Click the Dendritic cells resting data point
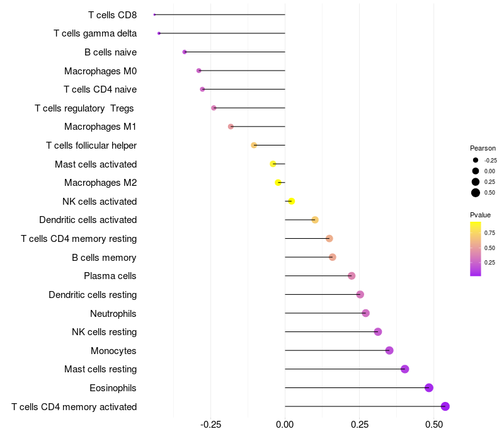The image size is (504, 441). click(360, 294)
